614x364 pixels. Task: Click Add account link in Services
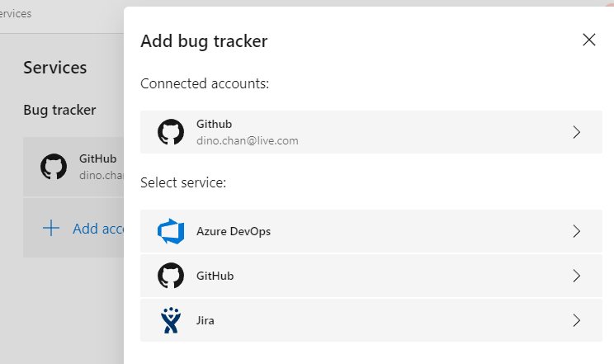(x=98, y=229)
